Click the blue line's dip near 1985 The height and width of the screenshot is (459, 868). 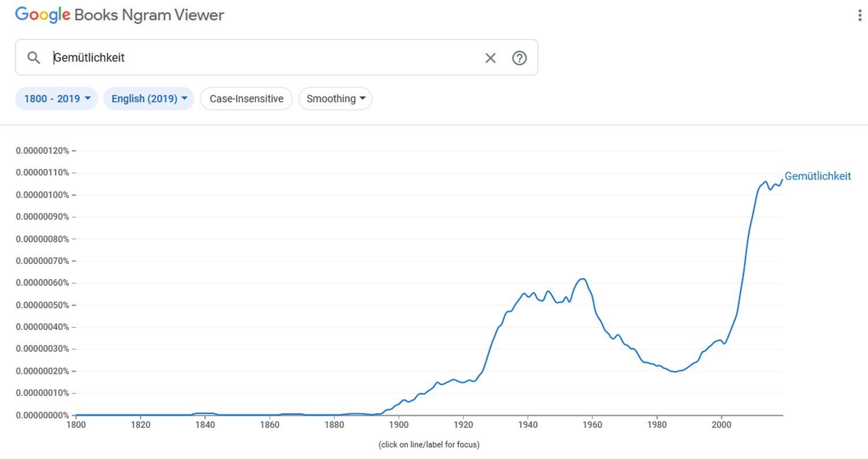674,372
